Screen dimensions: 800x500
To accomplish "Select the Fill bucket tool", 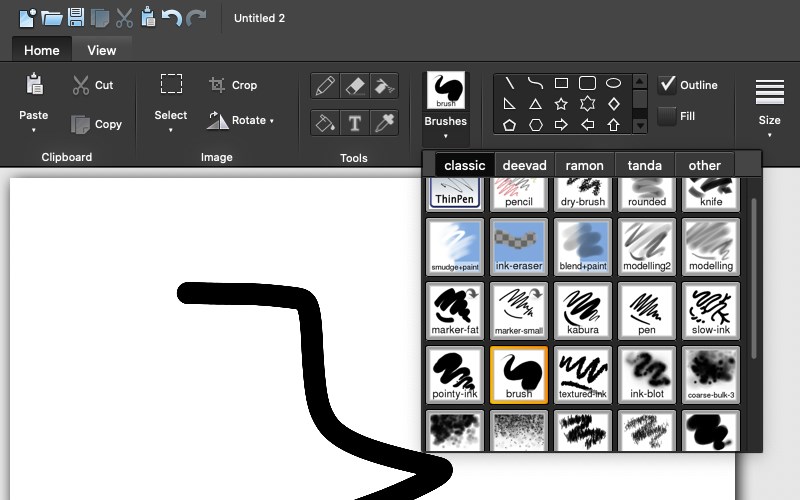I will point(325,123).
